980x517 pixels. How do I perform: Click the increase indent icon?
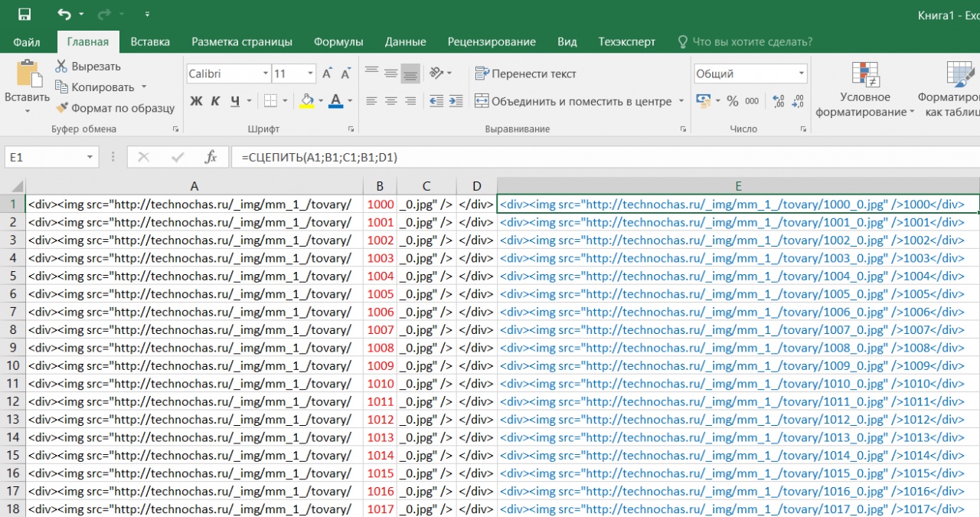(456, 101)
